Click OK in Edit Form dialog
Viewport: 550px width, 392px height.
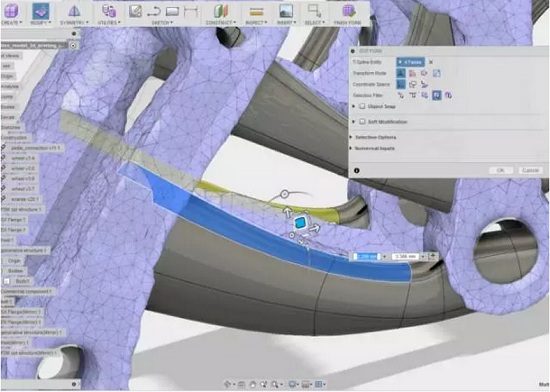501,170
